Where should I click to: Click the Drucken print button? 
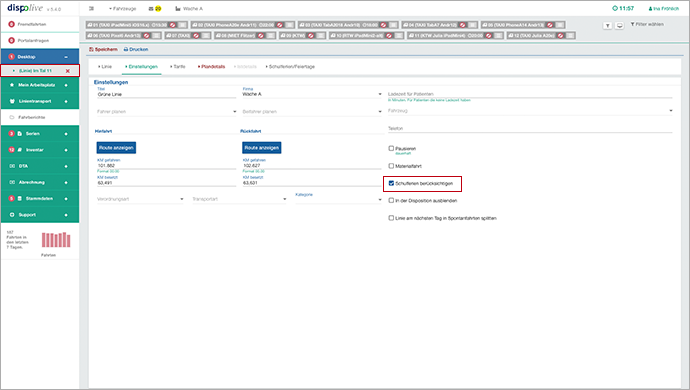pyautogui.click(x=136, y=49)
